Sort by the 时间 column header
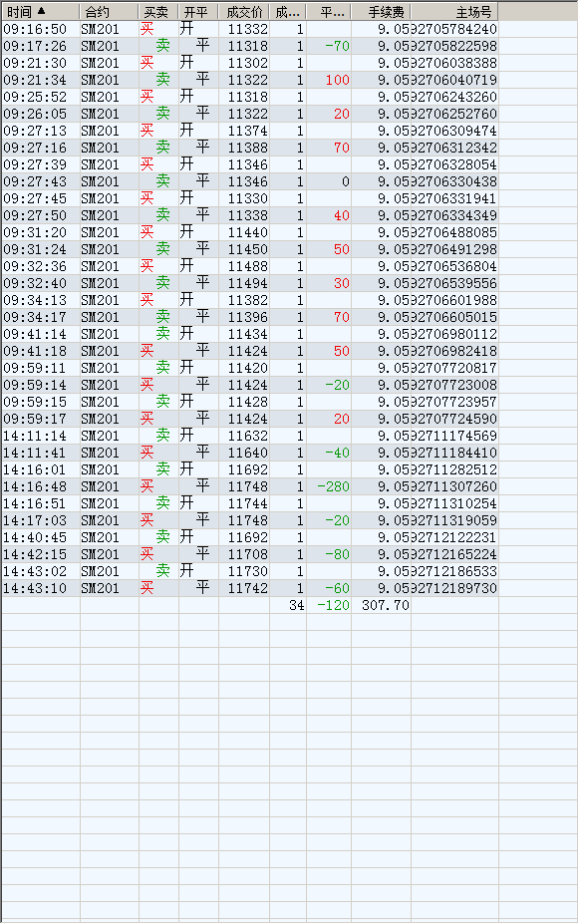 tap(41, 12)
